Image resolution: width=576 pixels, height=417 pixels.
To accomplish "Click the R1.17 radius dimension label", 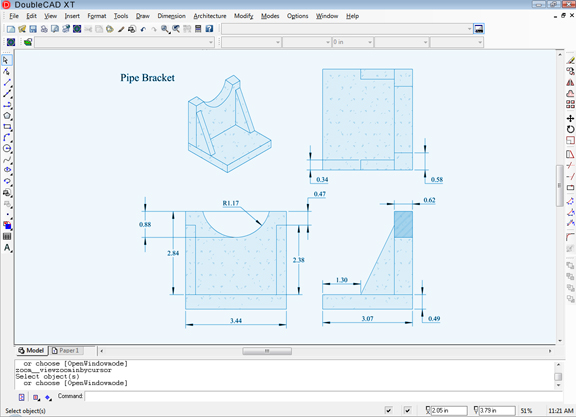I will (x=231, y=203).
